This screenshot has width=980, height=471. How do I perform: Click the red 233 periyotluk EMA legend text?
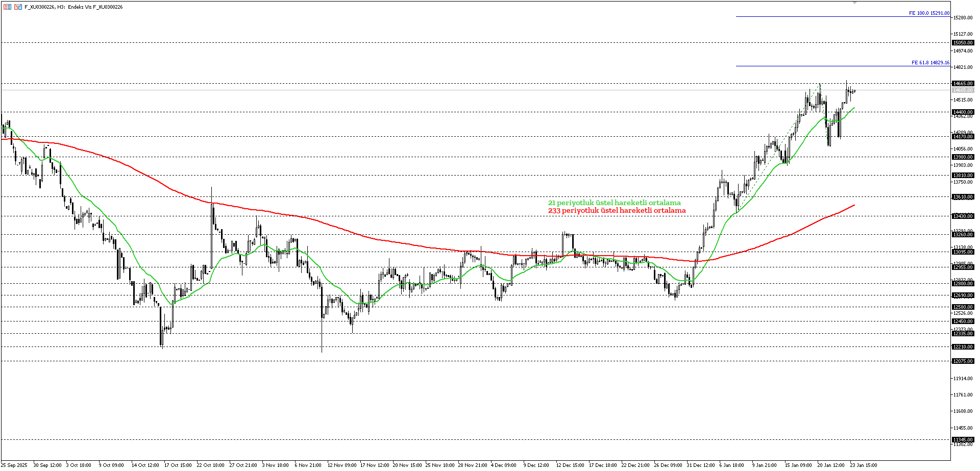[616, 209]
